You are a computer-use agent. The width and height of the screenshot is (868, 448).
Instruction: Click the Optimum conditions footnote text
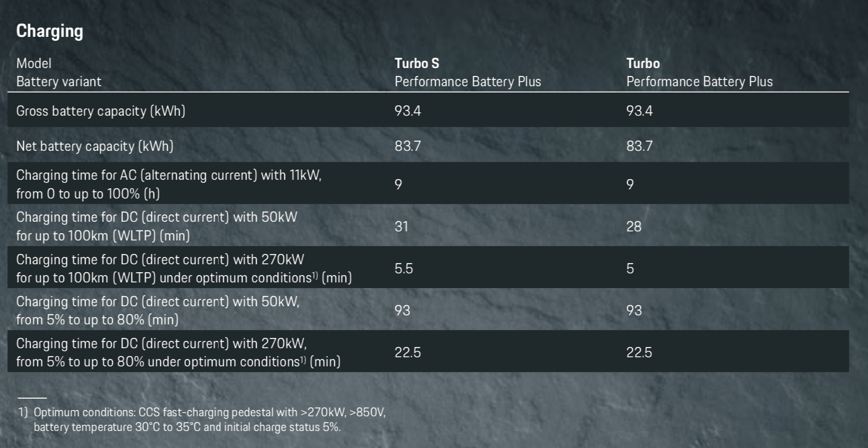coord(202,419)
